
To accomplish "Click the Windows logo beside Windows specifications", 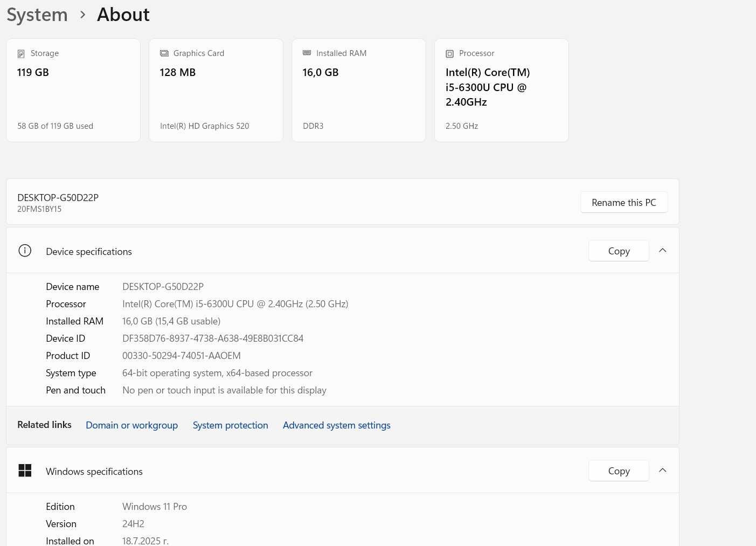I will 25,471.
